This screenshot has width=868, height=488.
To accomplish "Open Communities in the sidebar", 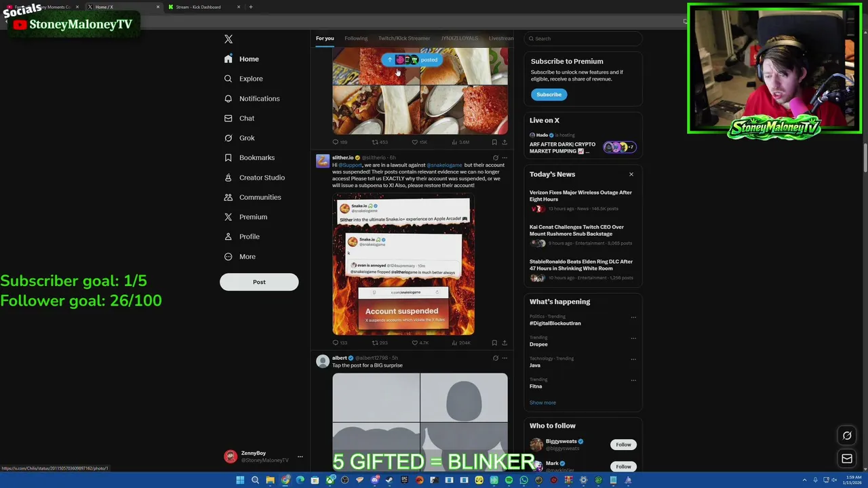I will pos(252,197).
